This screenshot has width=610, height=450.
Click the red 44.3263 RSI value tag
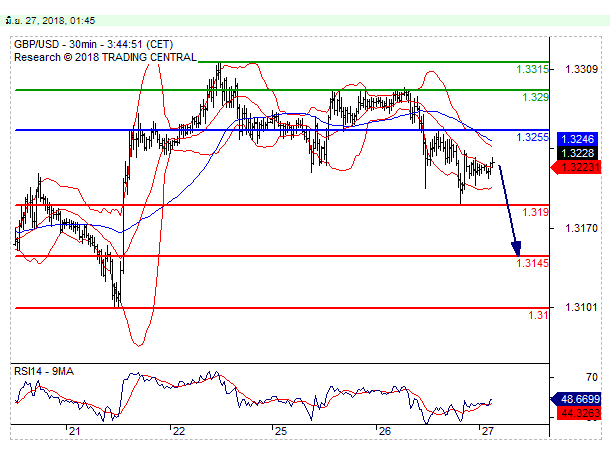[x=578, y=413]
